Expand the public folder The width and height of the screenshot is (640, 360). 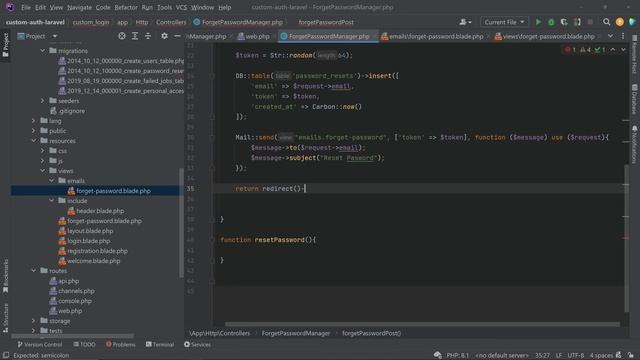(x=33, y=131)
